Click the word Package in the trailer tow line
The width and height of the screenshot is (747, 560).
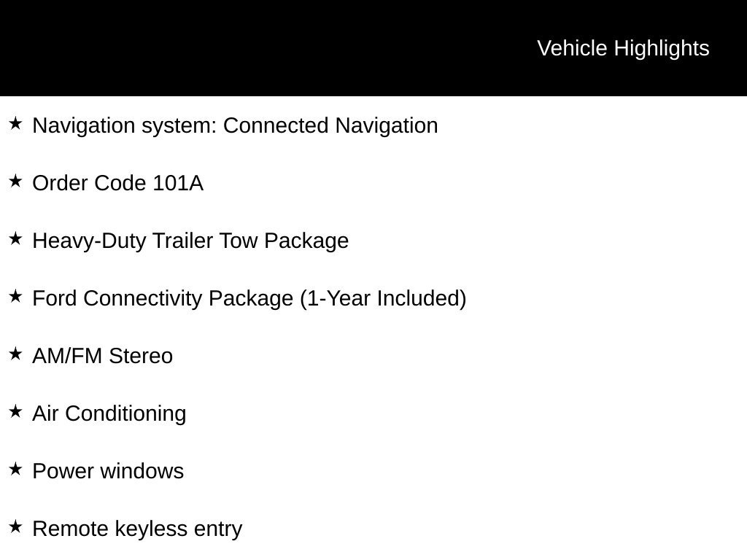point(306,241)
